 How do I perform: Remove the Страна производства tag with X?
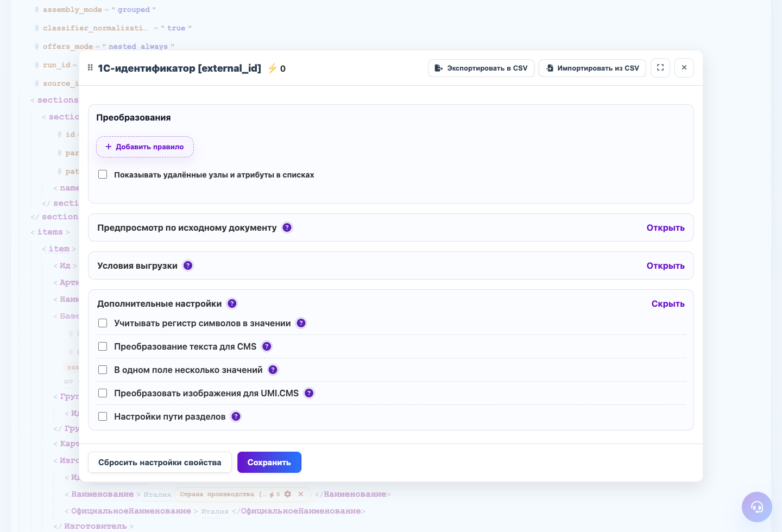click(x=301, y=494)
